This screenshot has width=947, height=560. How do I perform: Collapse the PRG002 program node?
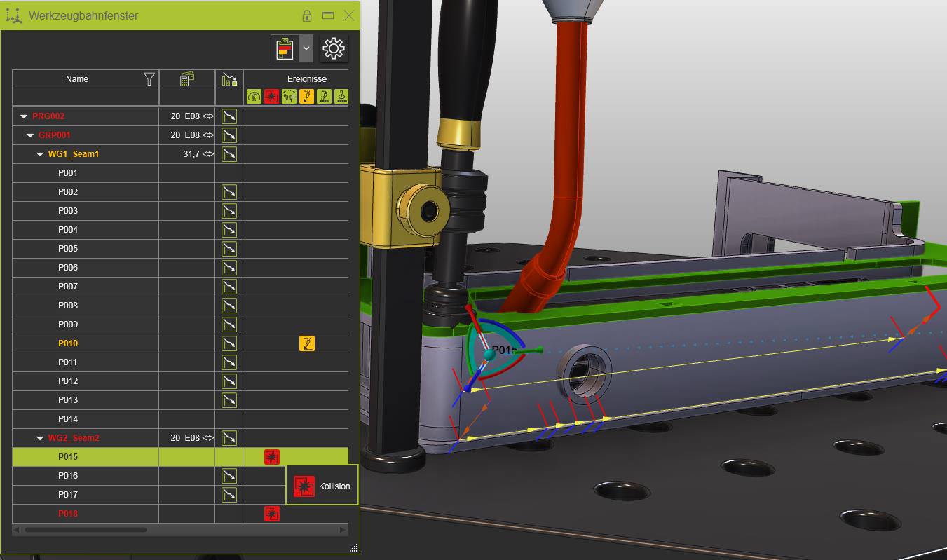click(24, 116)
